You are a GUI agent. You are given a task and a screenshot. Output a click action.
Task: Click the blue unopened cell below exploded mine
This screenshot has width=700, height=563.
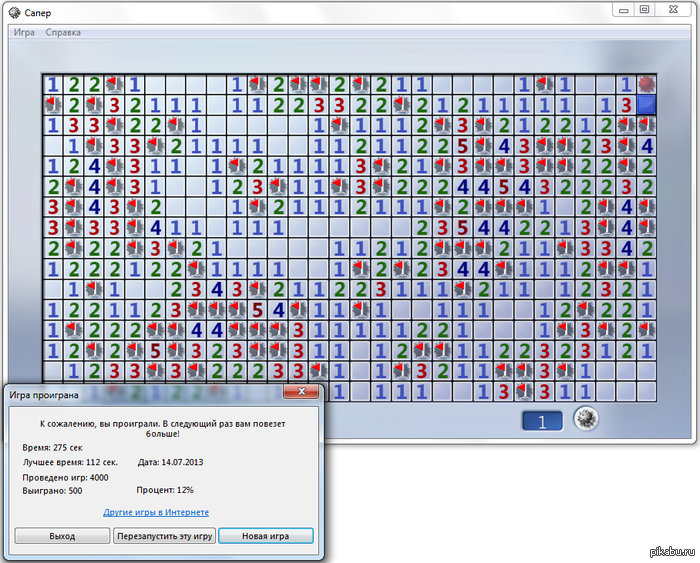647,104
